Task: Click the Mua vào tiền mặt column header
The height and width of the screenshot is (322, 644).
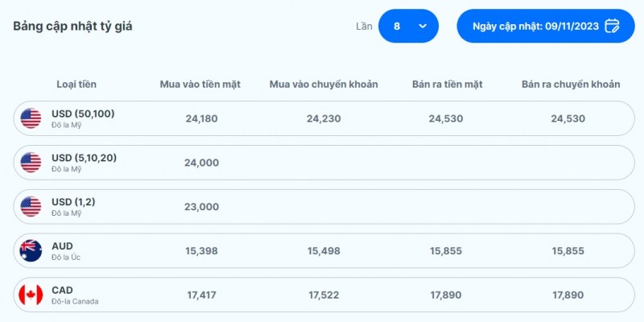Action: point(200,85)
